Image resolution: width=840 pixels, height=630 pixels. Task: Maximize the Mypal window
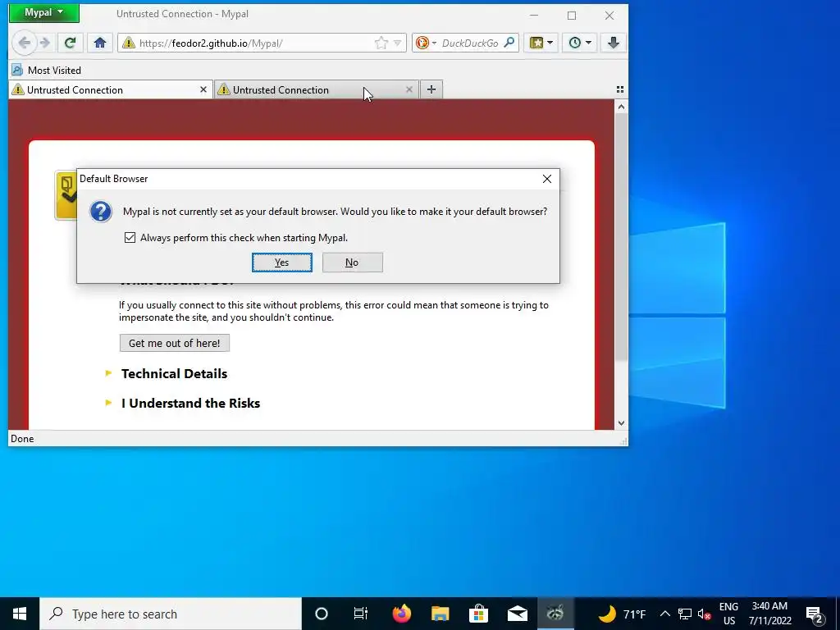click(572, 16)
